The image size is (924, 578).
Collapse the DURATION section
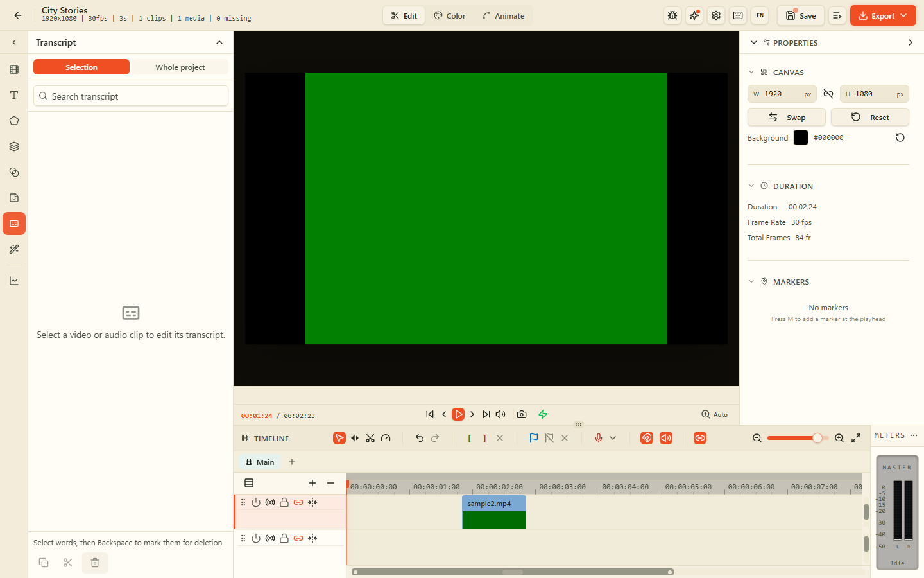click(x=751, y=186)
